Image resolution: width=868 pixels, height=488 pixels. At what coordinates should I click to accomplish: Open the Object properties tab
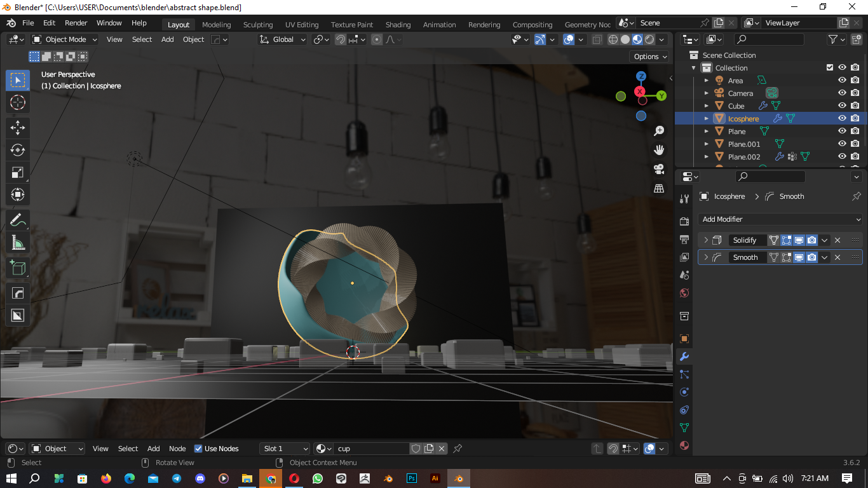[x=684, y=339]
